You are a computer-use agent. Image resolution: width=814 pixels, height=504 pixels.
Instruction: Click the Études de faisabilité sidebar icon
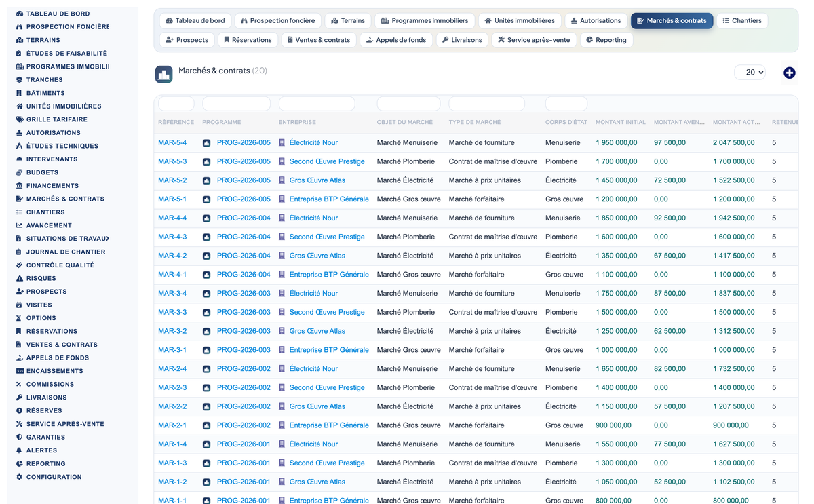click(x=20, y=54)
